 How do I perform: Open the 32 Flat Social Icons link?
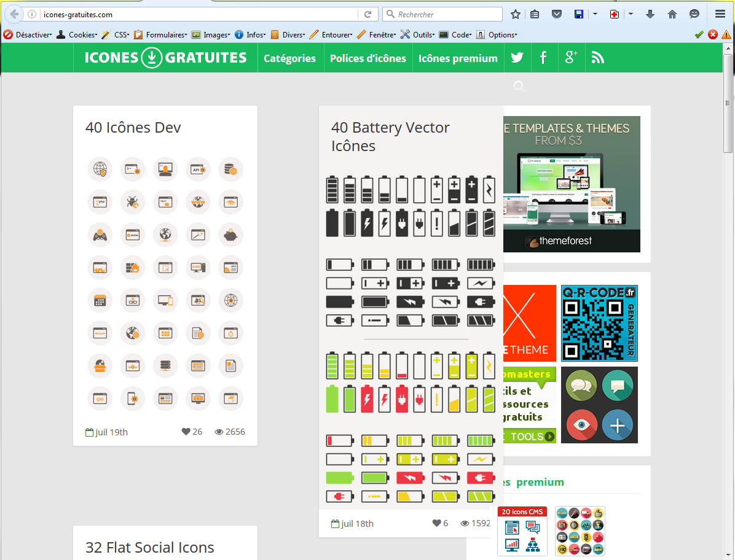click(149, 548)
